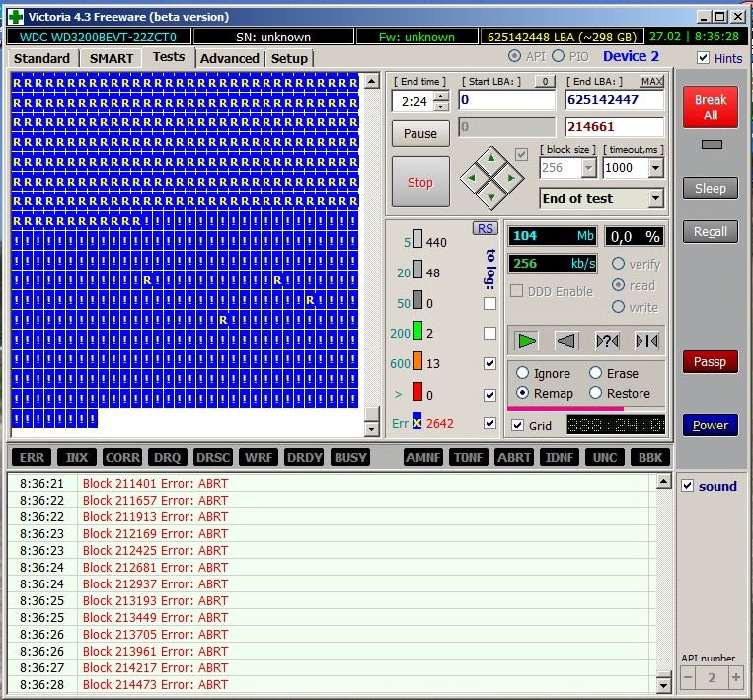753x700 pixels.
Task: Enable the Erase bad block option
Action: 596,373
